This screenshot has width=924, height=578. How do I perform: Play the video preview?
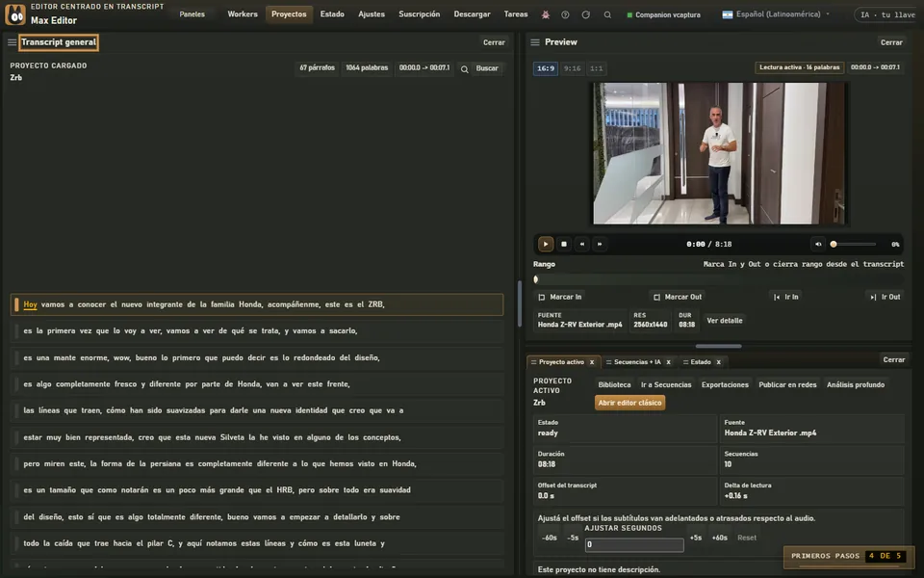pyautogui.click(x=545, y=244)
